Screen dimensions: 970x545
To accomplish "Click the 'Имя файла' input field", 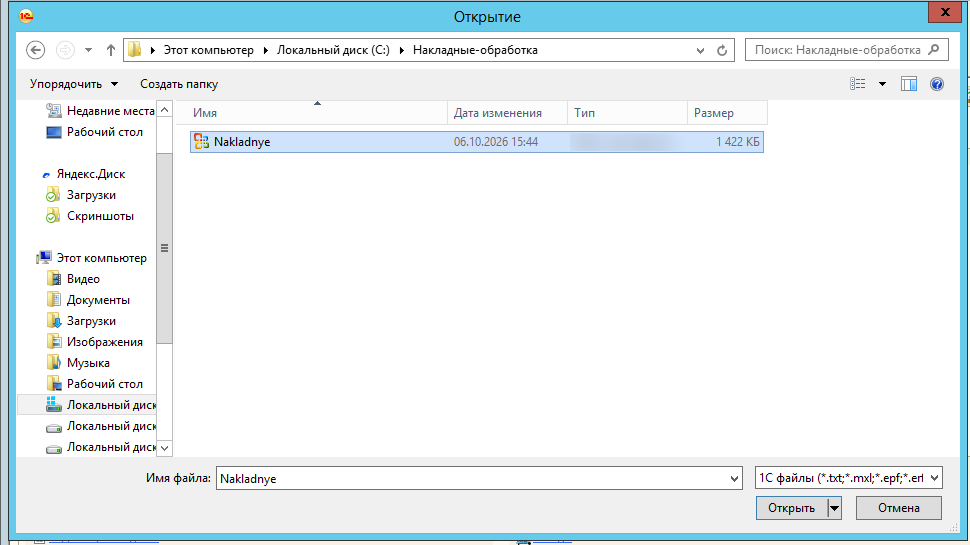I will (479, 478).
